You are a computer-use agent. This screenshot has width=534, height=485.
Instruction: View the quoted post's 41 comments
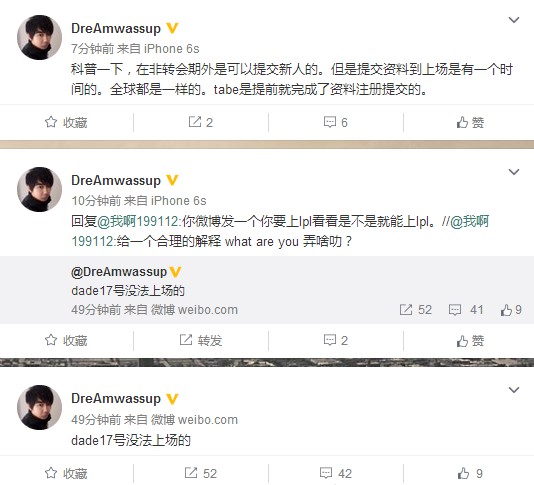pos(466,310)
